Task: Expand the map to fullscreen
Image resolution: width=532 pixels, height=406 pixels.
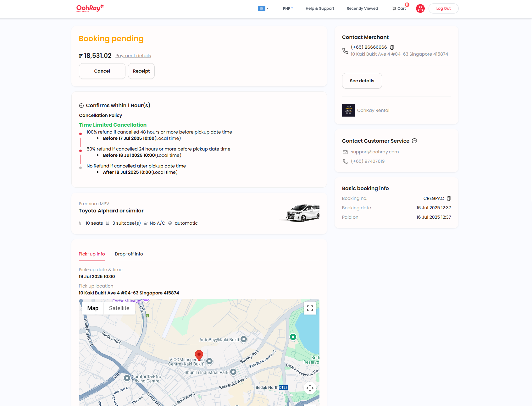Action: click(x=310, y=308)
